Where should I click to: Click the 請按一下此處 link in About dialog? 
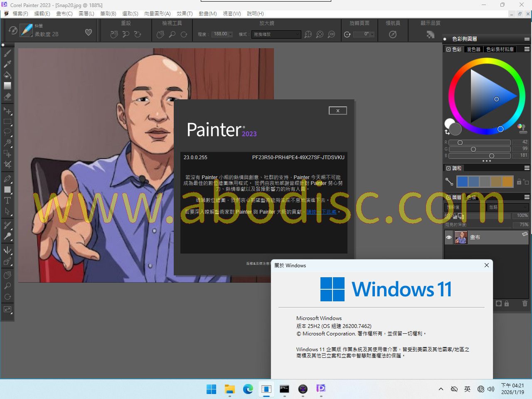(x=321, y=212)
